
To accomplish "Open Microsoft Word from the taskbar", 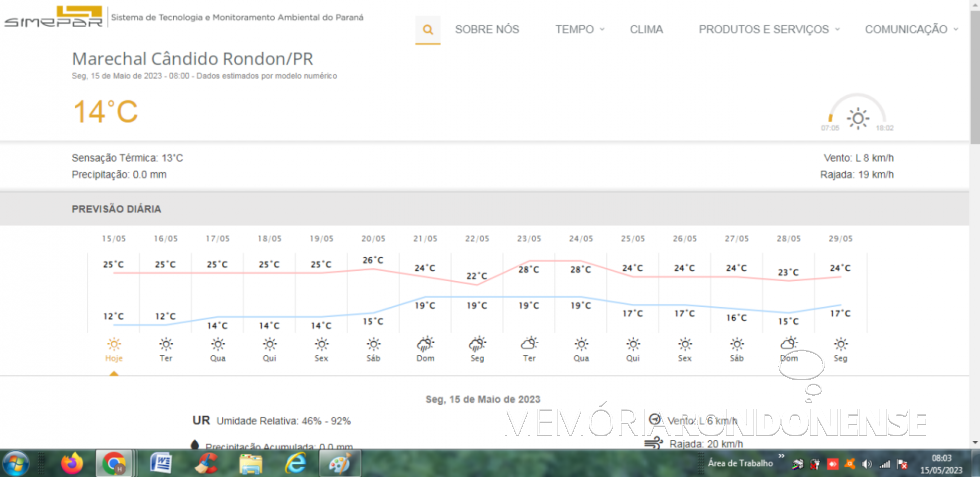I will pos(160,464).
